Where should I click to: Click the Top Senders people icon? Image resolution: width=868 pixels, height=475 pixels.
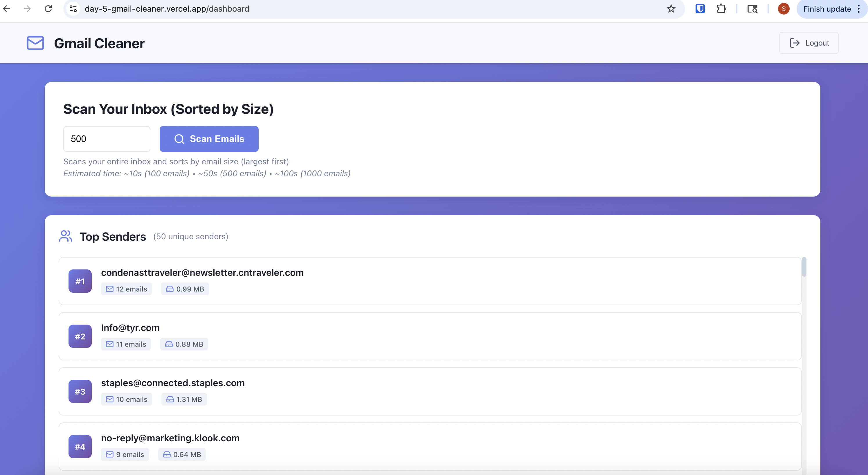(x=65, y=236)
